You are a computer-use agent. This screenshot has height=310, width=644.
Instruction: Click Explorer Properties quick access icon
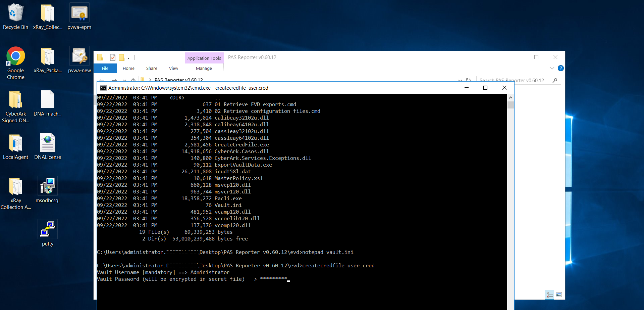[113, 57]
